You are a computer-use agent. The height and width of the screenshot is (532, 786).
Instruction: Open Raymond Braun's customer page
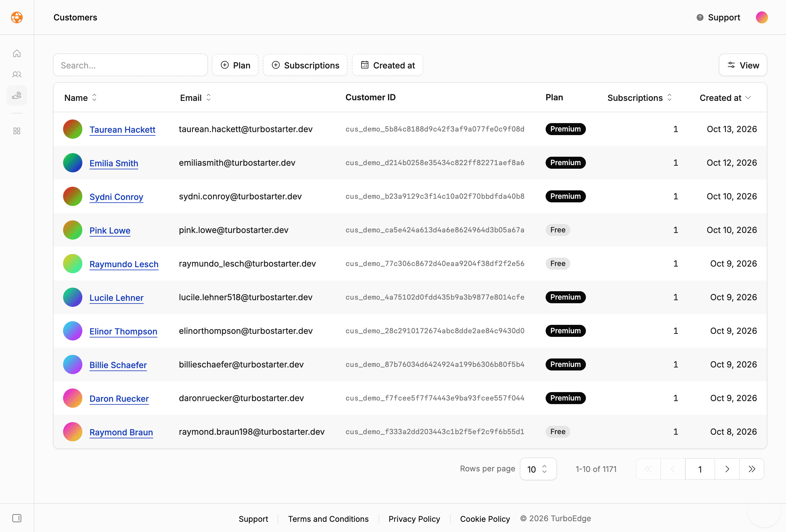[121, 432]
